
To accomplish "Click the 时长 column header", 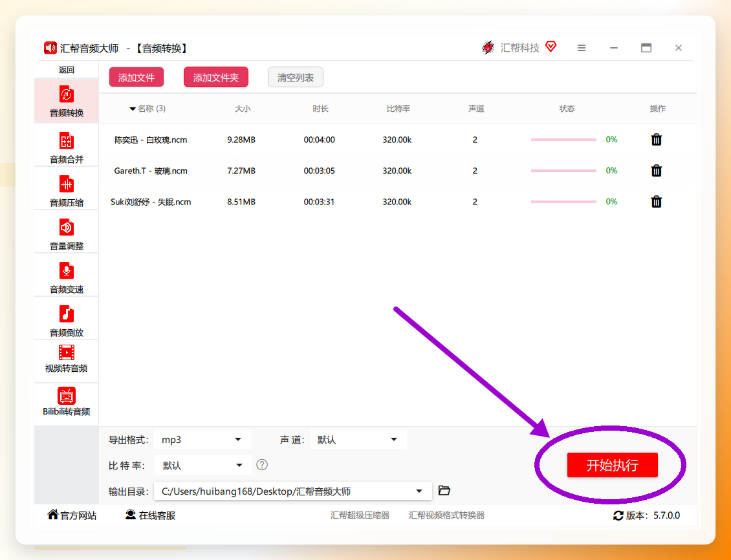I will coord(320,109).
